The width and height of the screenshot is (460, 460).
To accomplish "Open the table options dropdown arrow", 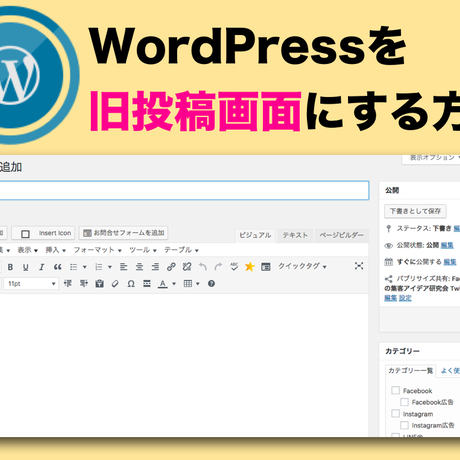I will tap(198, 284).
